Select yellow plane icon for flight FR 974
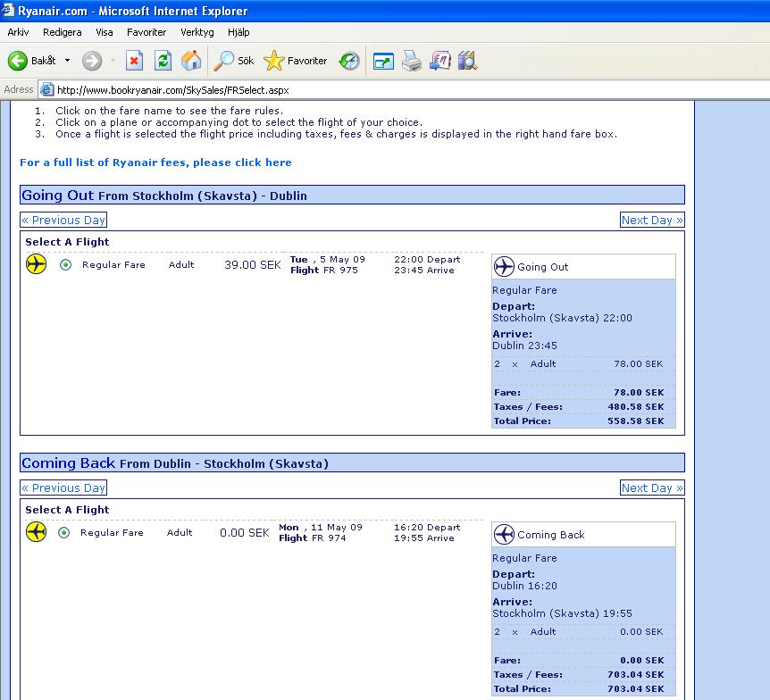Image resolution: width=770 pixels, height=700 pixels. click(37, 531)
